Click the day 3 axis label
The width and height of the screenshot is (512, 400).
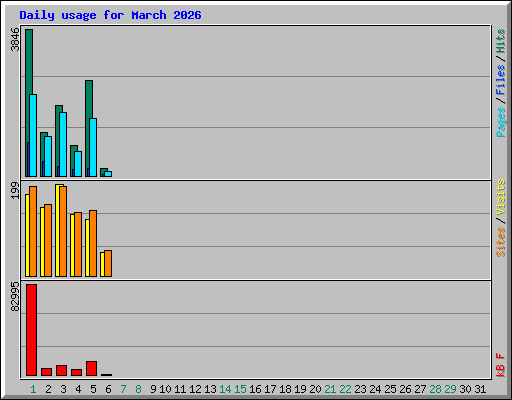point(63,389)
